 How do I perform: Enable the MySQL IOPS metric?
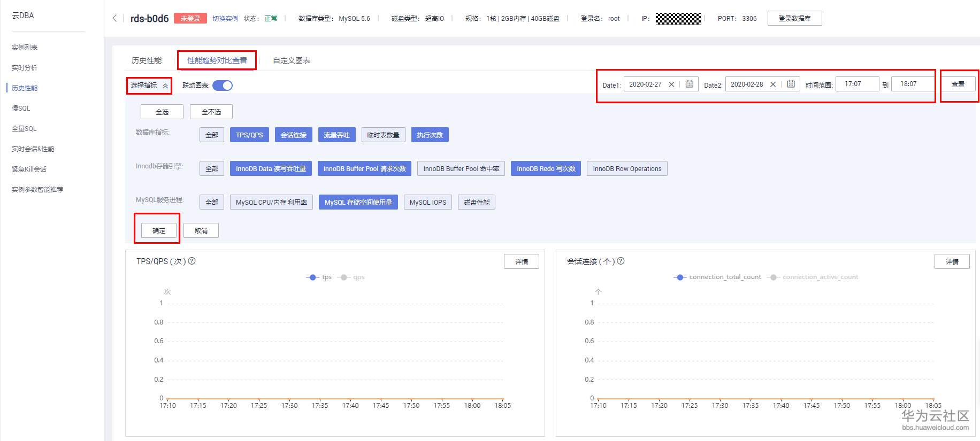click(428, 202)
